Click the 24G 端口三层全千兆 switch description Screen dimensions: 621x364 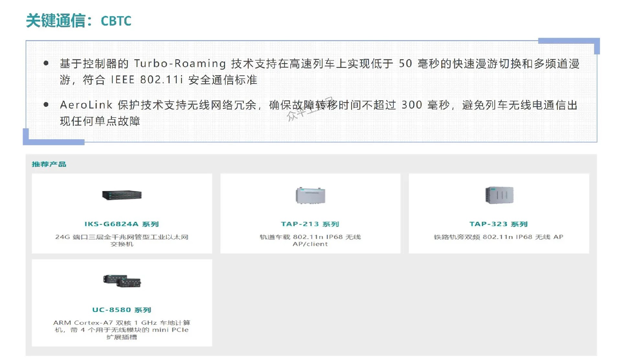tap(122, 240)
